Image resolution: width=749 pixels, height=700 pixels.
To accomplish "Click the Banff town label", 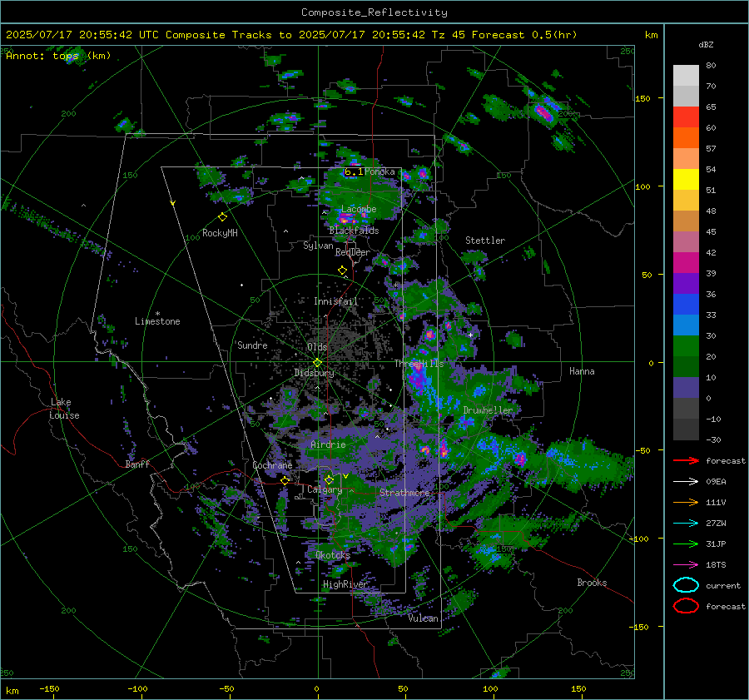I will tap(137, 464).
